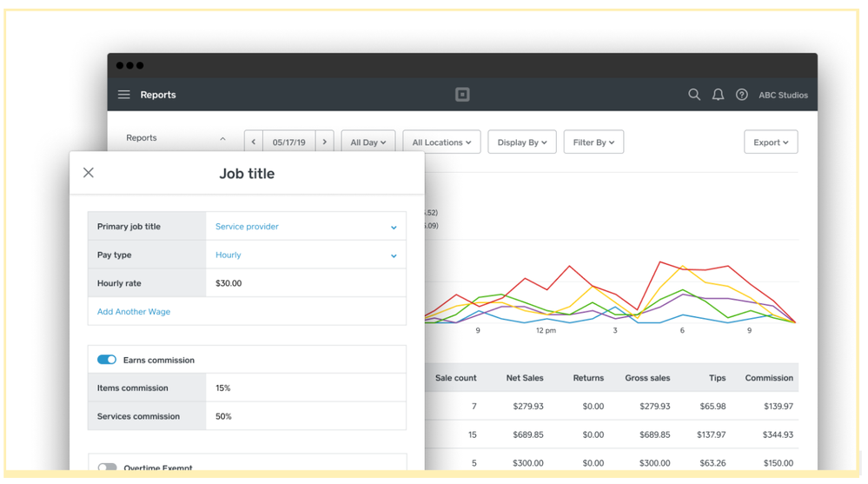Screen dimensions: 868x484
Task: Disable the Earns commission toggle
Action: (107, 360)
